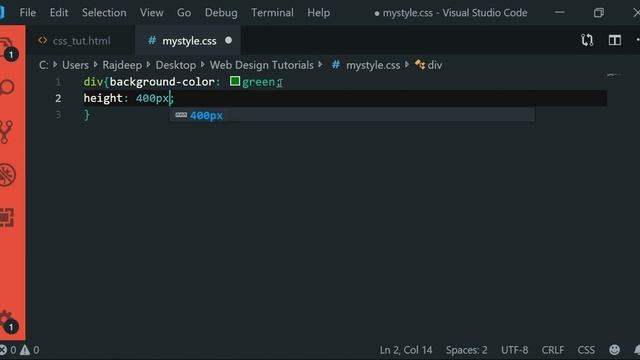Viewport: 640px width, 360px height.
Task: Open the Explorer view in activity bar
Action: coord(6,48)
